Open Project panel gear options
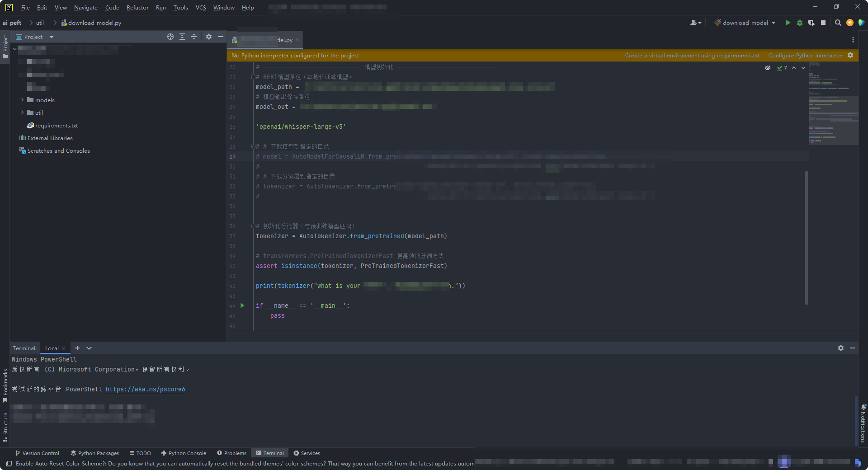The width and height of the screenshot is (868, 470). click(x=209, y=37)
